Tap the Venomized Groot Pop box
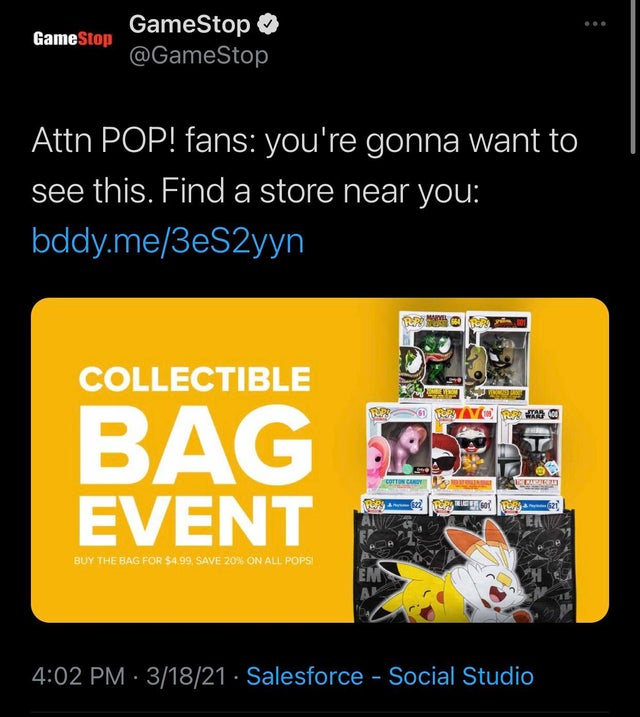This screenshot has width=640, height=717. [x=498, y=357]
